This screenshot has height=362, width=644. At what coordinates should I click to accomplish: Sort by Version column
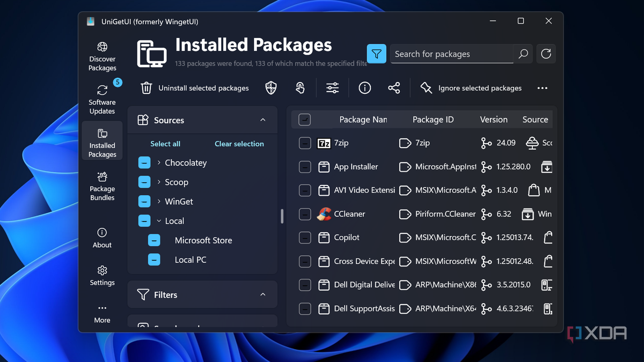[x=494, y=120]
